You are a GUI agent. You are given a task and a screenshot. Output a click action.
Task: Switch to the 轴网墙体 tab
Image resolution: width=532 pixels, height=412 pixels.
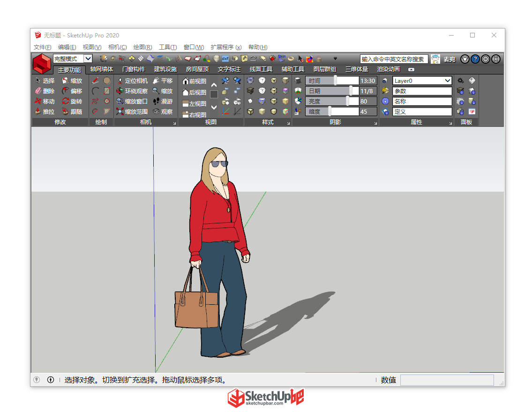point(102,69)
